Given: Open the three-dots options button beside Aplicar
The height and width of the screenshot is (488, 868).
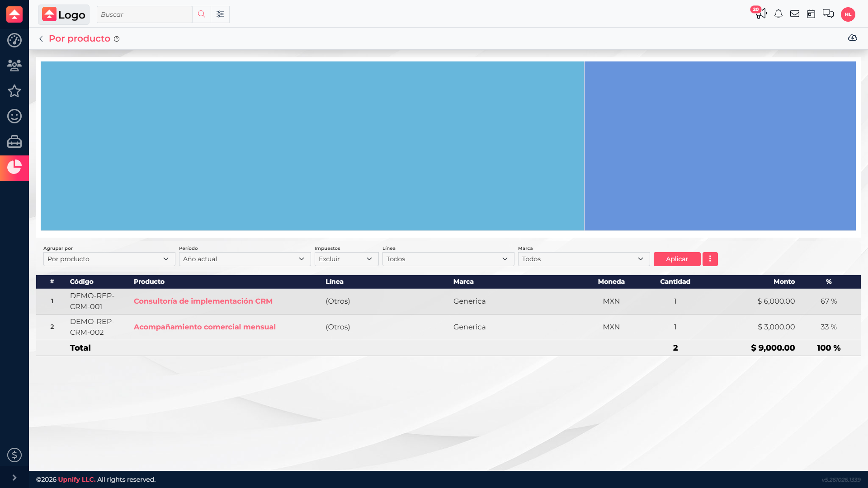Looking at the screenshot, I should [x=710, y=259].
